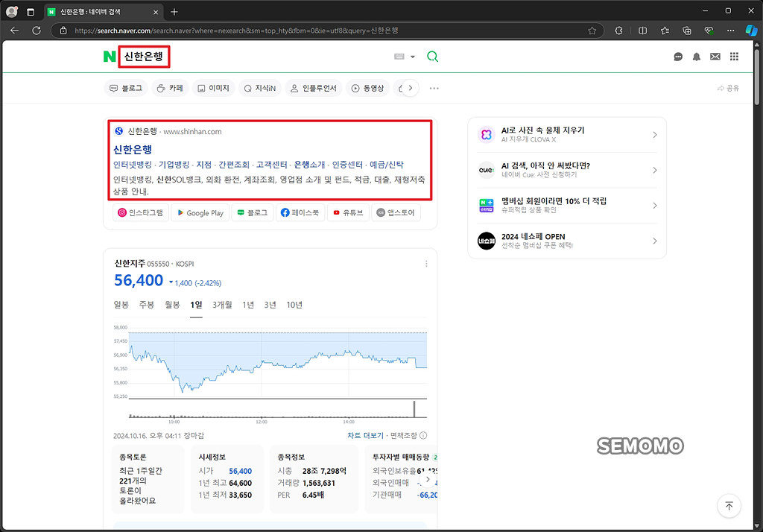The height and width of the screenshot is (532, 763).
Task: Open the Naver services grid icon
Action: click(x=734, y=57)
